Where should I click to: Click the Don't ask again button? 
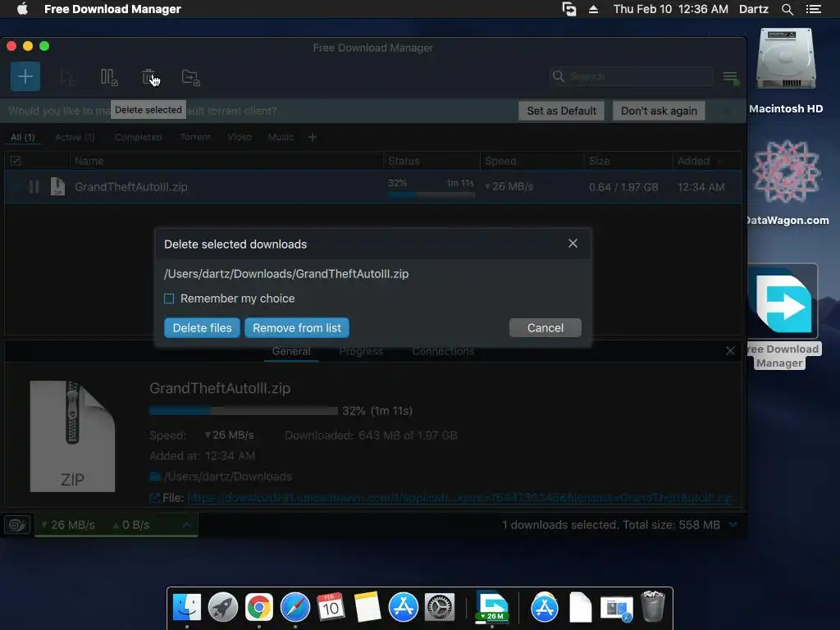[x=659, y=111]
